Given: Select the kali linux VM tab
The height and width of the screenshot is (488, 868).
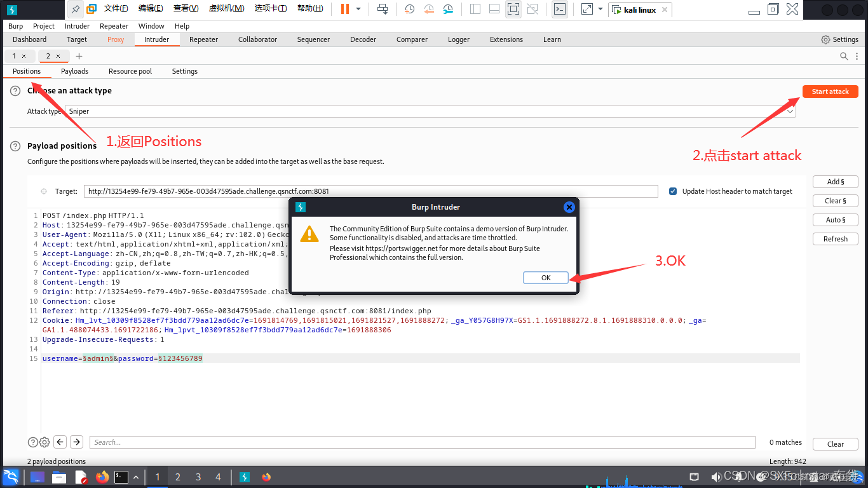Looking at the screenshot, I should [x=639, y=10].
